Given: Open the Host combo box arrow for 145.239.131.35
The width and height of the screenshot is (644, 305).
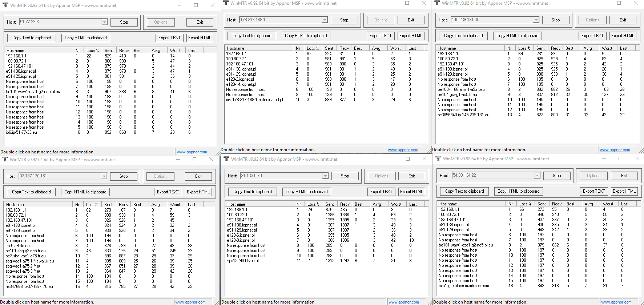Looking at the screenshot, I should pyautogui.click(x=536, y=20).
